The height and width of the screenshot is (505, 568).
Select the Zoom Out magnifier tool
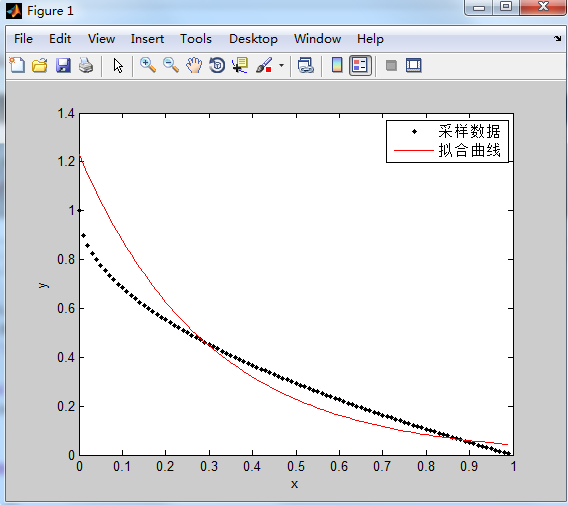pos(171,66)
